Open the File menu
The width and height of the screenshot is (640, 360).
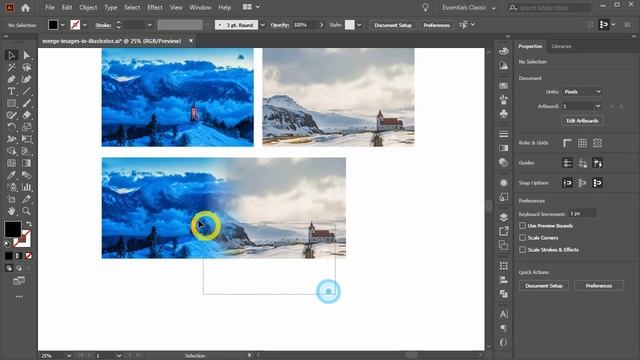(50, 7)
